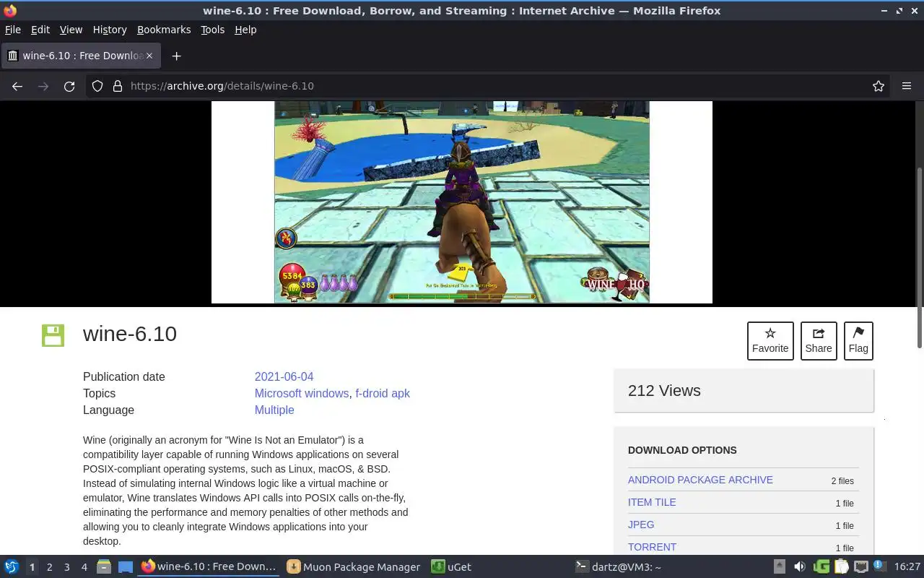Open the volume control tray icon
924x578 pixels.
[799, 567]
